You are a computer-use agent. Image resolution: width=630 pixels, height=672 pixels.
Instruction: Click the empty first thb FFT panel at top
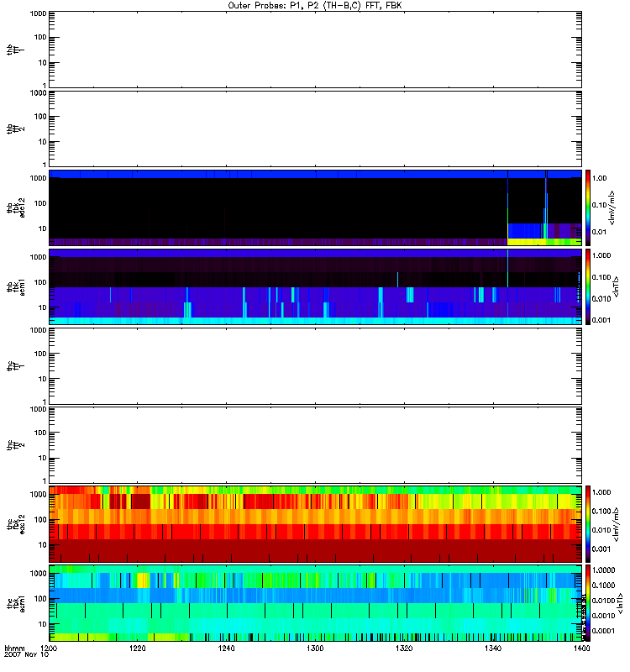(315, 49)
